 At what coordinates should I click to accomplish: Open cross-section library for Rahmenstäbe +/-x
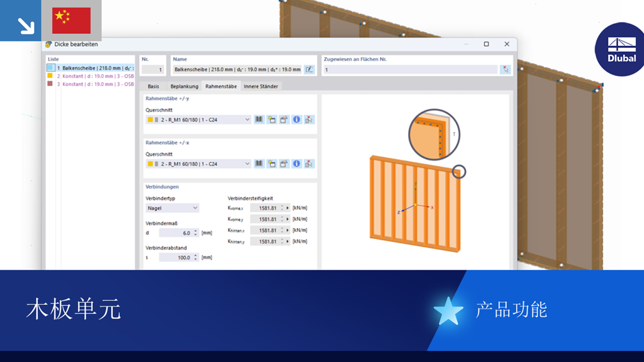pos(258,164)
